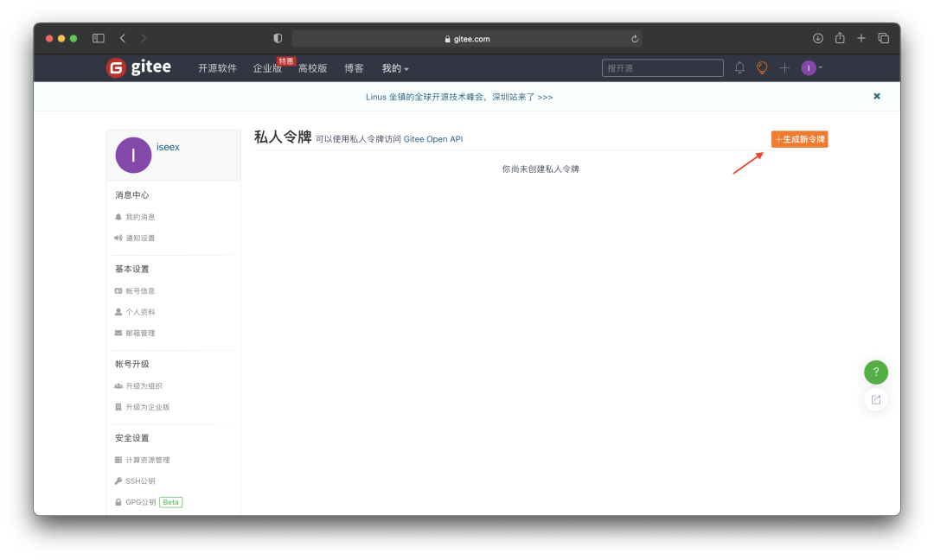The image size is (934, 560).
Task: Click the 邮箱管理 envelope icon
Action: 118,333
